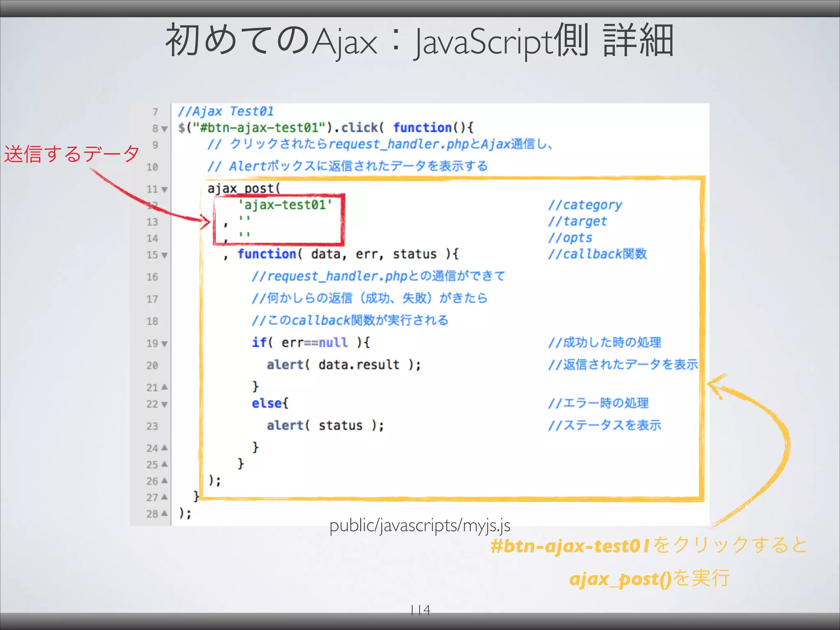Click line number 7 in the gutter
This screenshot has width=840, height=630.
tap(155, 112)
